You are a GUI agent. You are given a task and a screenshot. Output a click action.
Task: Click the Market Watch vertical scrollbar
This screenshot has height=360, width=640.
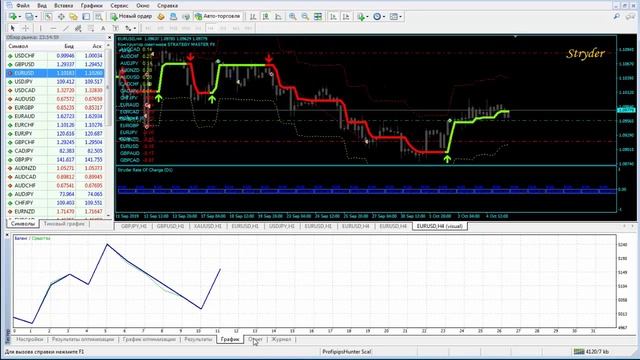pos(108,131)
